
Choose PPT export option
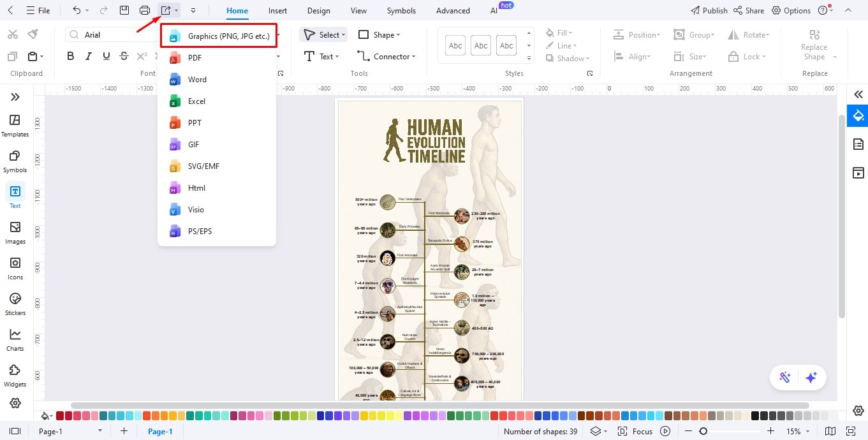pos(217,123)
